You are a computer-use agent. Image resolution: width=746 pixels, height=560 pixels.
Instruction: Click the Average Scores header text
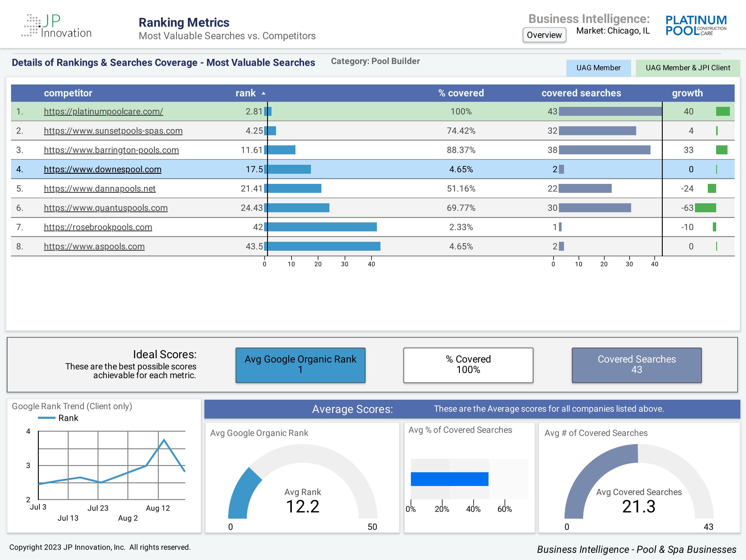pos(352,409)
